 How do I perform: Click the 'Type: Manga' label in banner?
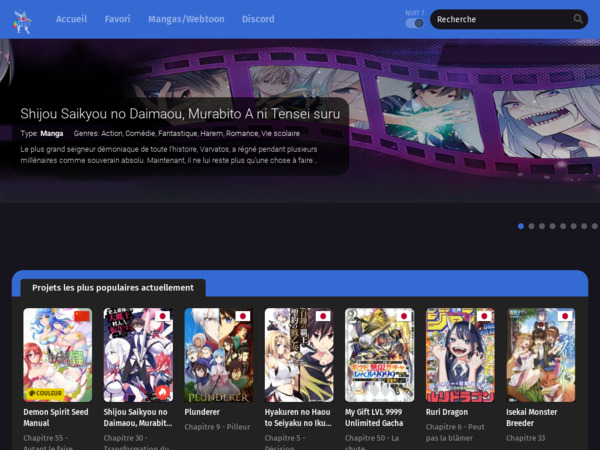tap(42, 134)
